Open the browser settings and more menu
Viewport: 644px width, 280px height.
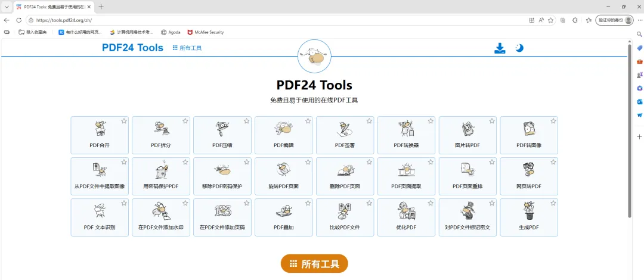(639, 20)
